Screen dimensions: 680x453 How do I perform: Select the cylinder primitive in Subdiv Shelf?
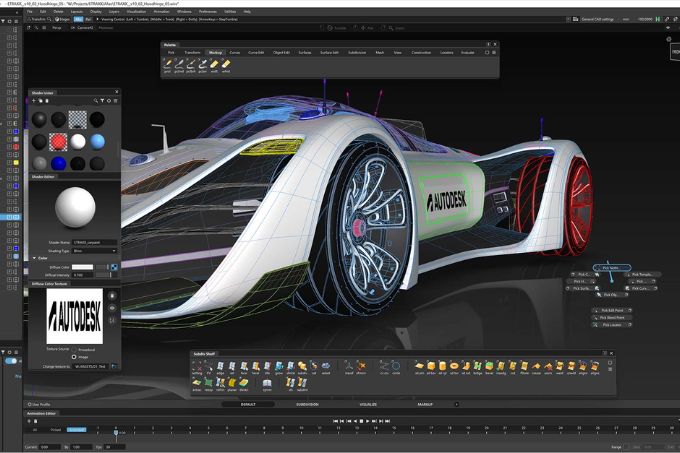click(442, 366)
